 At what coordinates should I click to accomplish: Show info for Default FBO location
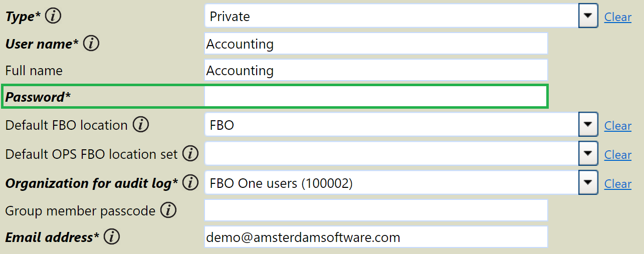(141, 125)
